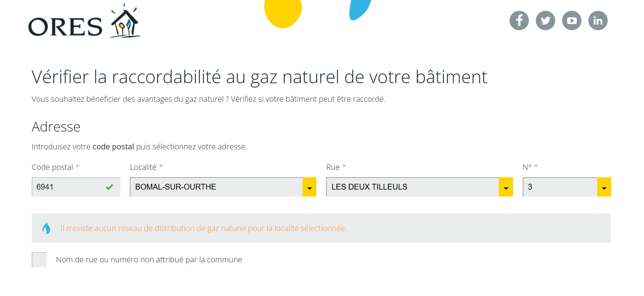Viewport: 644px width, 296px height.
Task: Expand the Localité dropdown arrow
Action: [x=309, y=187]
